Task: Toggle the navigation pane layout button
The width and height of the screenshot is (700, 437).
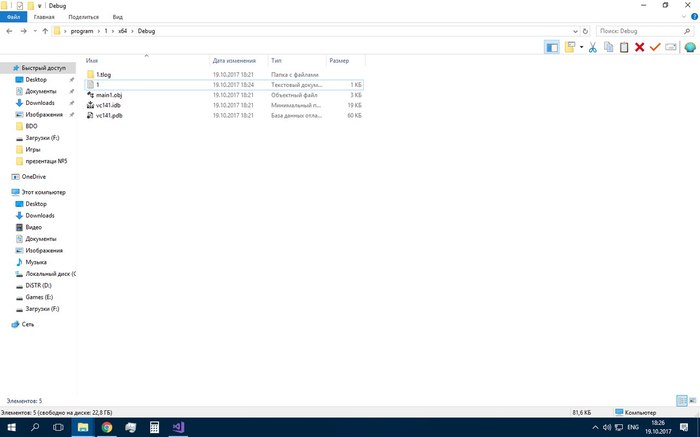Action: tap(552, 47)
